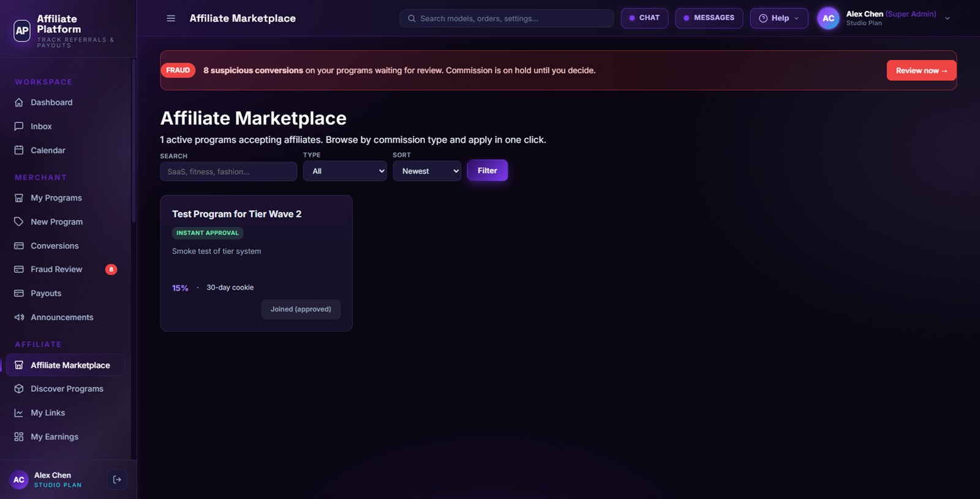Screen dimensions: 980x499
Task: Open the Conversions sidebar link
Action: (66, 246)
